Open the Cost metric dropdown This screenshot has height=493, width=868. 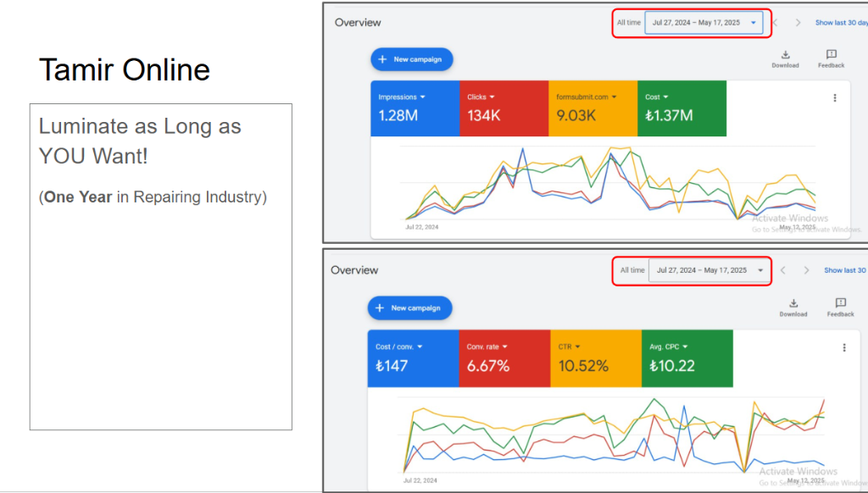657,97
